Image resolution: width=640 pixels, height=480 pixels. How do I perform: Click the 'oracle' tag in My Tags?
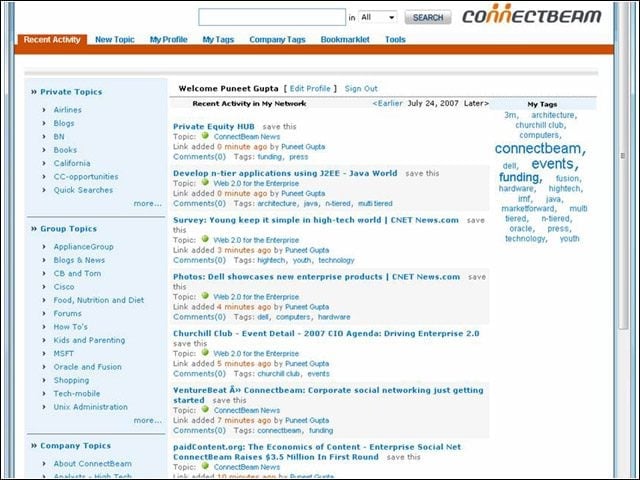pyautogui.click(x=521, y=229)
